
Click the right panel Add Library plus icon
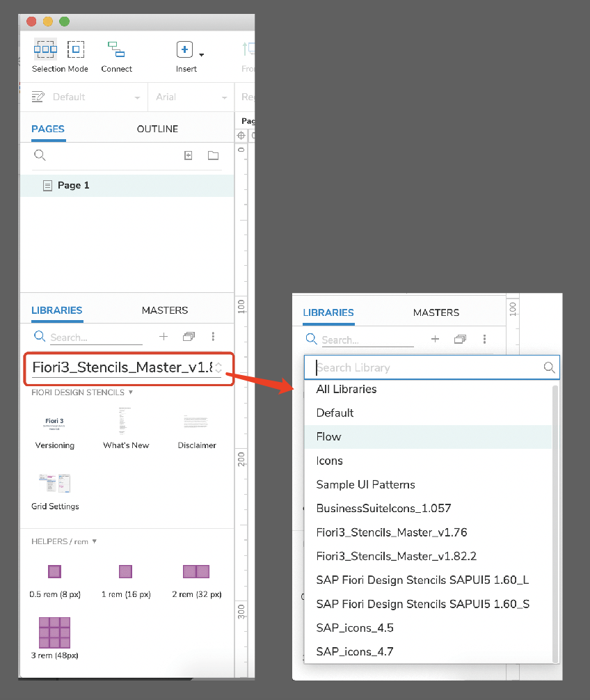(x=435, y=340)
